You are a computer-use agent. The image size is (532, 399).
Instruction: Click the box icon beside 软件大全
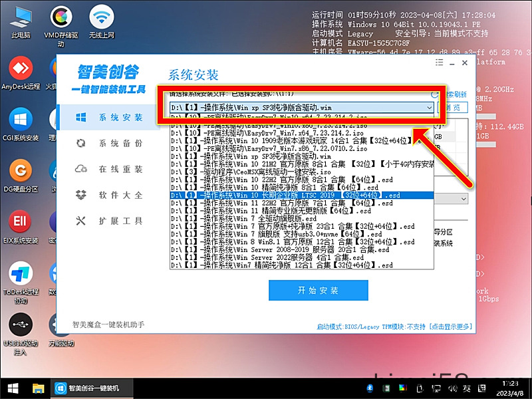[80, 195]
